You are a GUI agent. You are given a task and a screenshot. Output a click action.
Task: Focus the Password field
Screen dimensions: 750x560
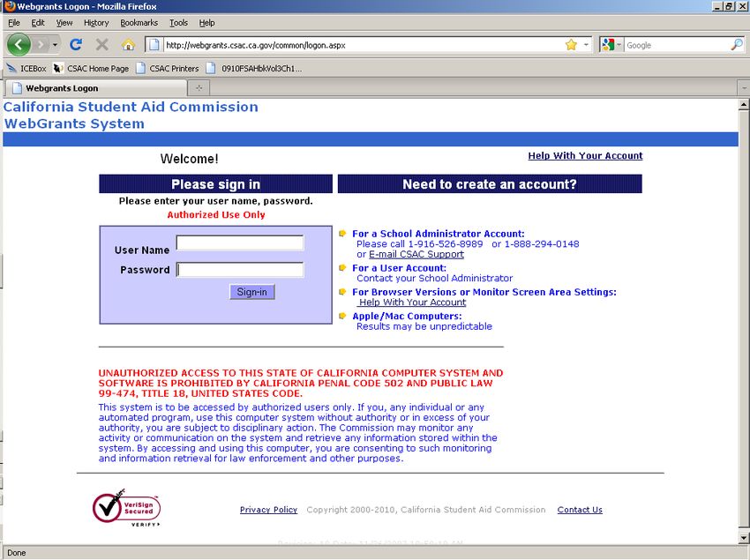point(240,270)
